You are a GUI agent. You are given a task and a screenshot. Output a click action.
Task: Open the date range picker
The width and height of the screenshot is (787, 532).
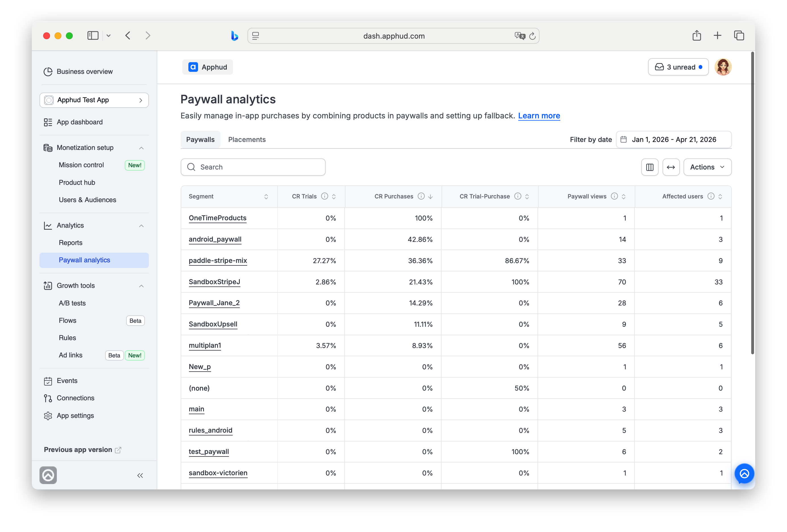click(674, 139)
